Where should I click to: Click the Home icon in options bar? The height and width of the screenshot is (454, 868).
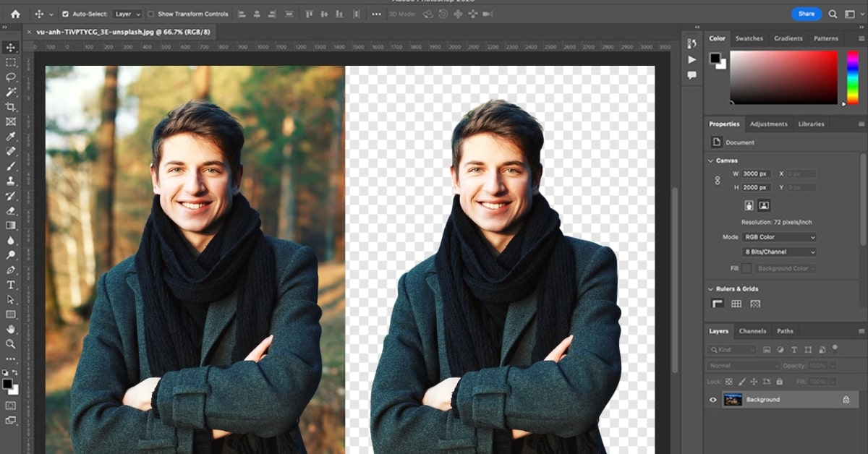tap(15, 14)
